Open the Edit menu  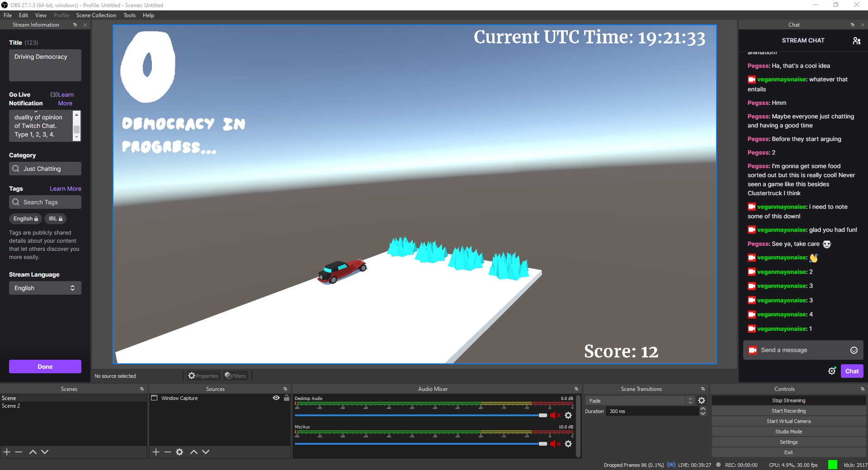24,15
